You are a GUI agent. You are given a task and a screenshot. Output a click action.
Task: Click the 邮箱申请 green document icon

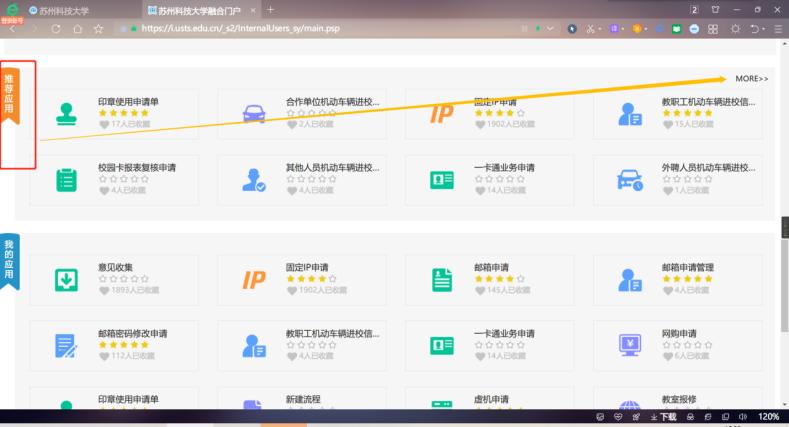coord(442,280)
